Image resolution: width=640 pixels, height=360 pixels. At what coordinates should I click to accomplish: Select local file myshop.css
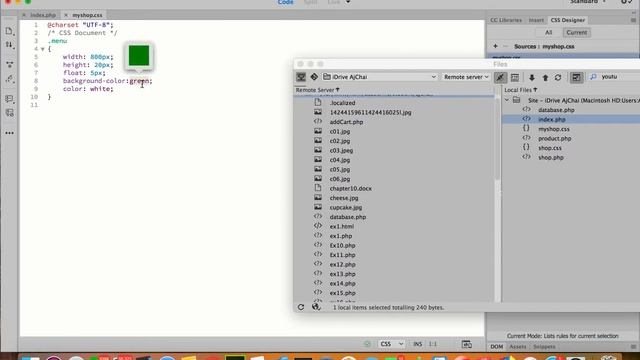coord(553,129)
